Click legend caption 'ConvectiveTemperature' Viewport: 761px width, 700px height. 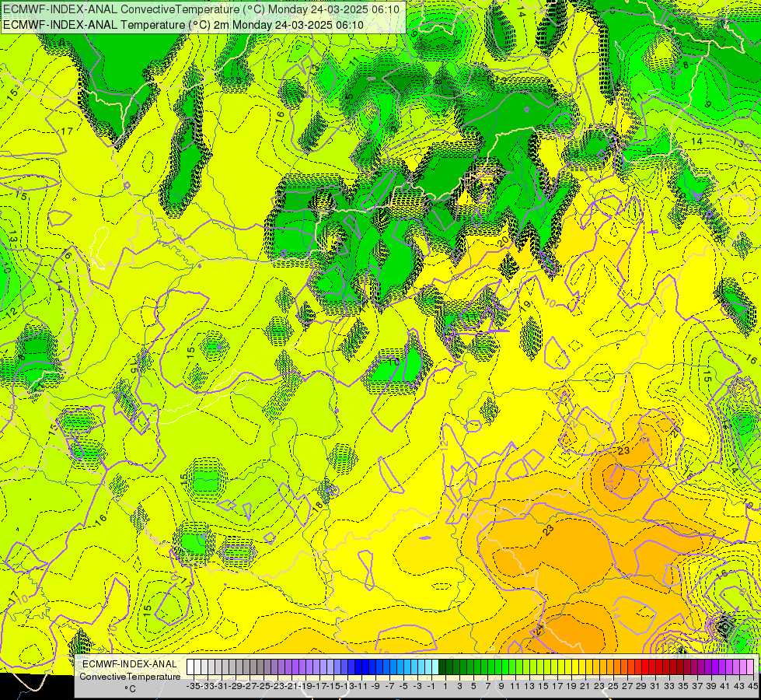130,676
